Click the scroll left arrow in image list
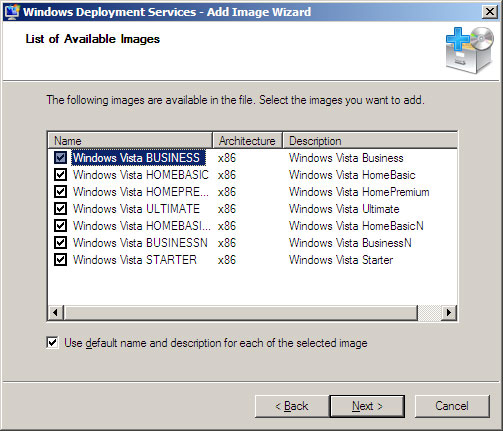 click(55, 312)
